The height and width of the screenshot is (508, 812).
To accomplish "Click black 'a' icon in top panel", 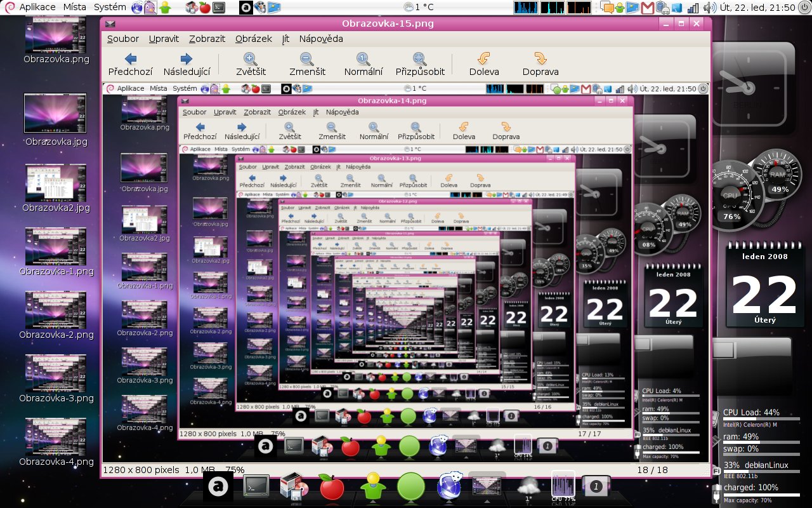I will click(x=247, y=8).
